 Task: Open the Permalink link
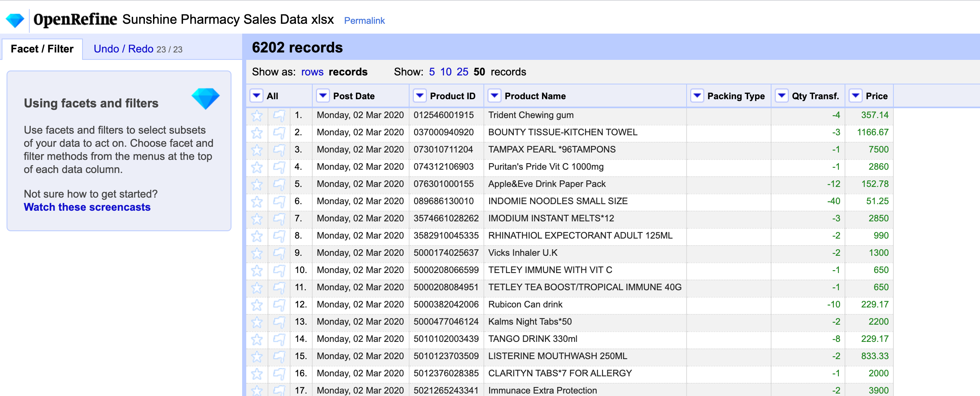point(364,21)
